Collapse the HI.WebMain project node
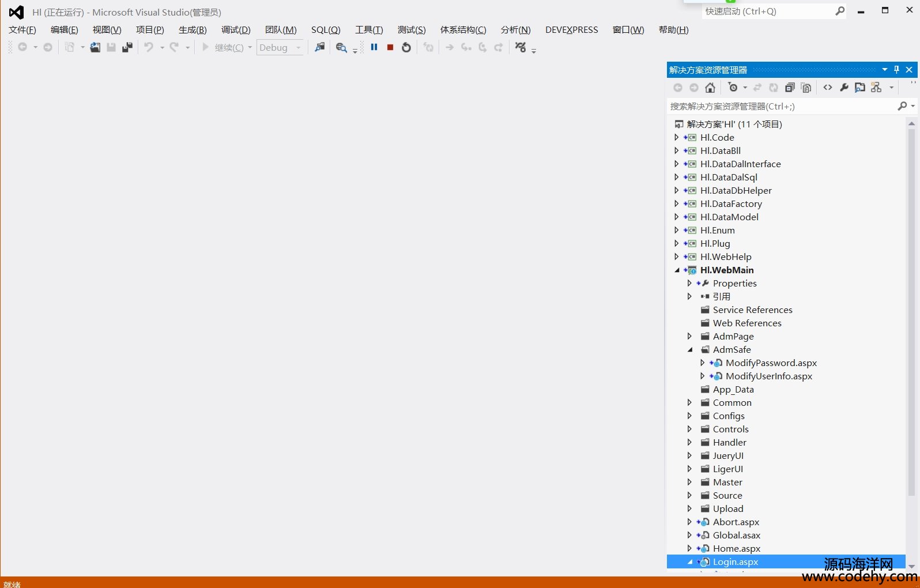Screen dimensions: 920x588 click(x=677, y=270)
